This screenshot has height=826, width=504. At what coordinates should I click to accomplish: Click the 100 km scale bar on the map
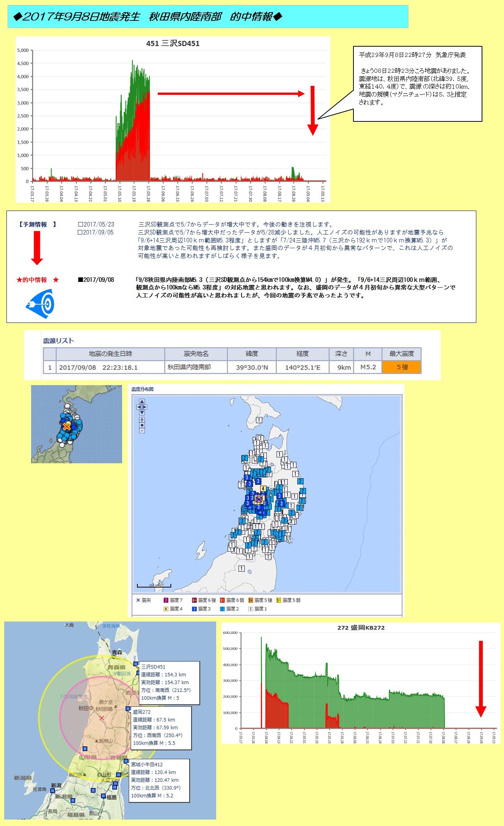(154, 586)
